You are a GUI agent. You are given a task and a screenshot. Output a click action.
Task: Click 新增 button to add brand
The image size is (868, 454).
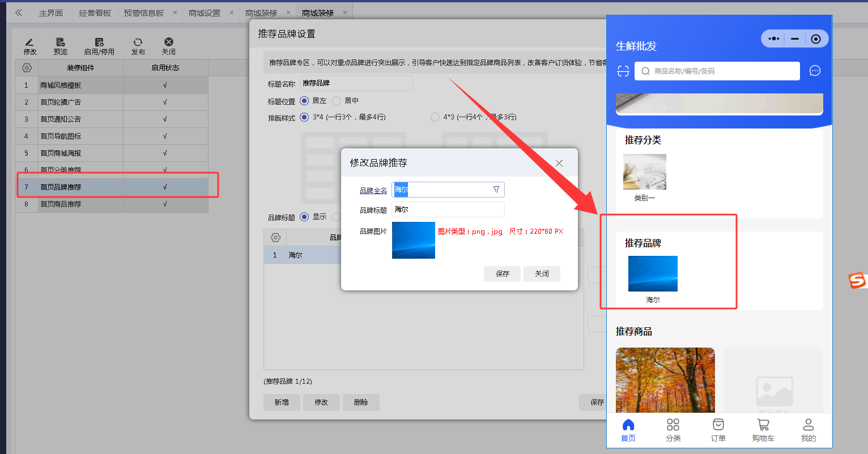(282, 402)
